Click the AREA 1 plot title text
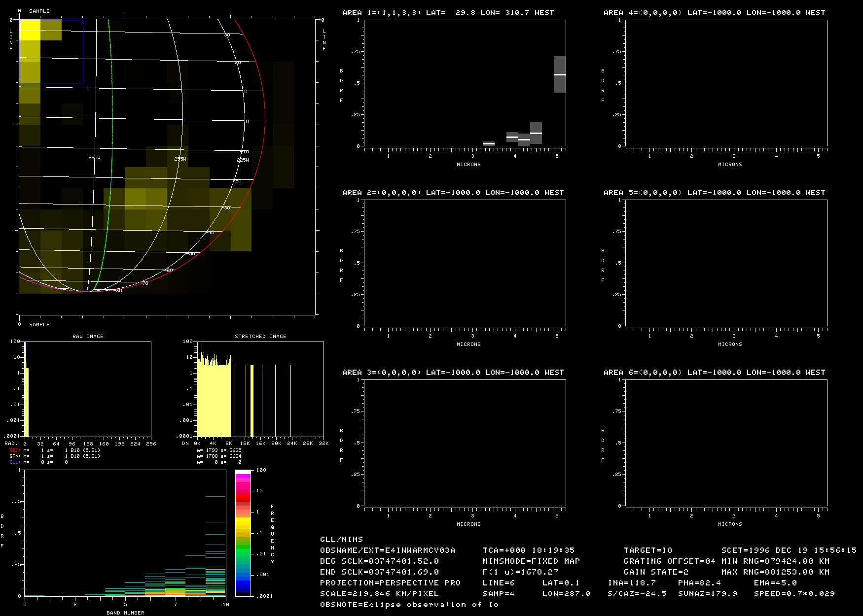This screenshot has width=863, height=616. [x=448, y=13]
